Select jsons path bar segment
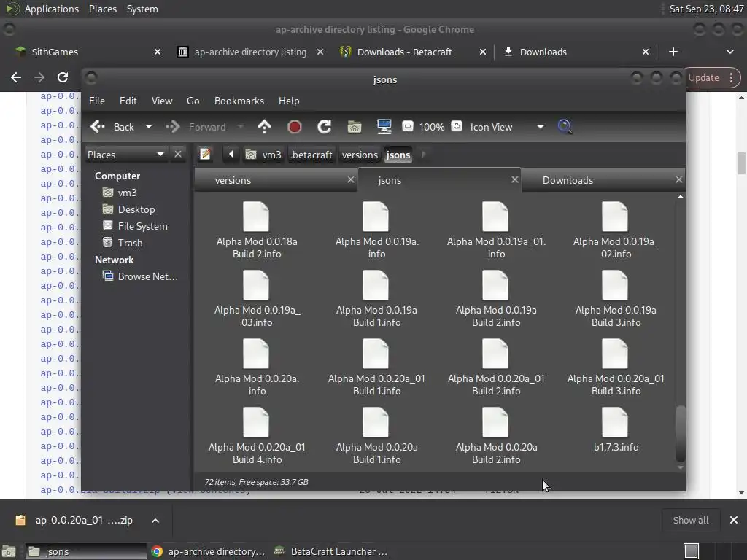 coord(398,155)
